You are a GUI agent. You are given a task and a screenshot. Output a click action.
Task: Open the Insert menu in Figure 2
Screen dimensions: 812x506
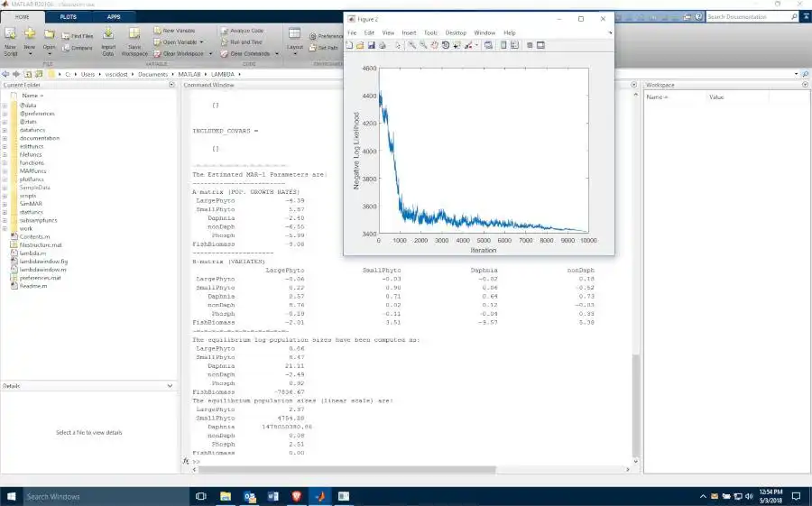tap(409, 32)
